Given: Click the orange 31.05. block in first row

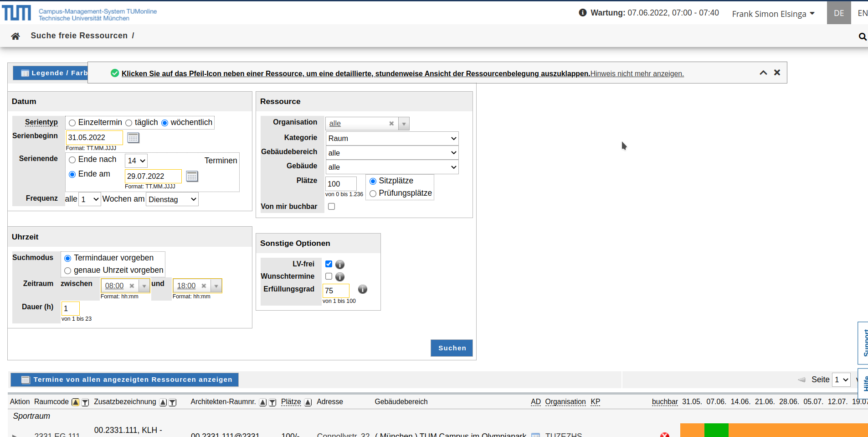Looking at the screenshot, I should point(692,430).
